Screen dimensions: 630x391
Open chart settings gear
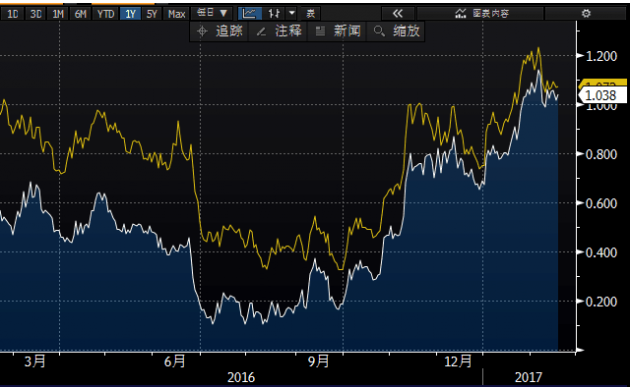(x=586, y=14)
